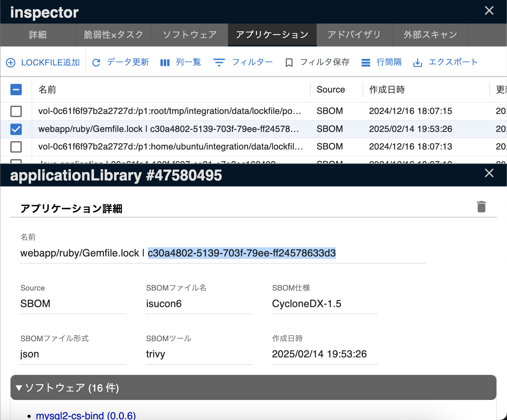Click the フィルタ保存 bookmark icon

(289, 63)
